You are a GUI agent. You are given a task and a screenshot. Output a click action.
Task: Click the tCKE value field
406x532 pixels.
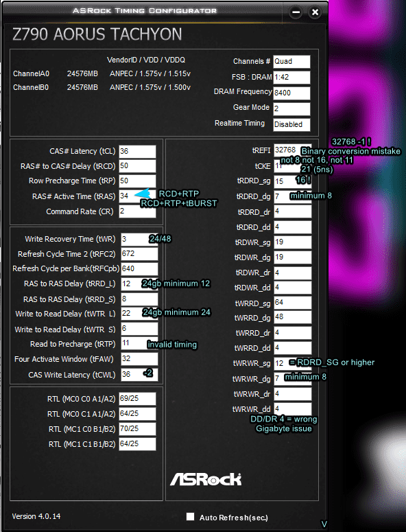(292, 166)
